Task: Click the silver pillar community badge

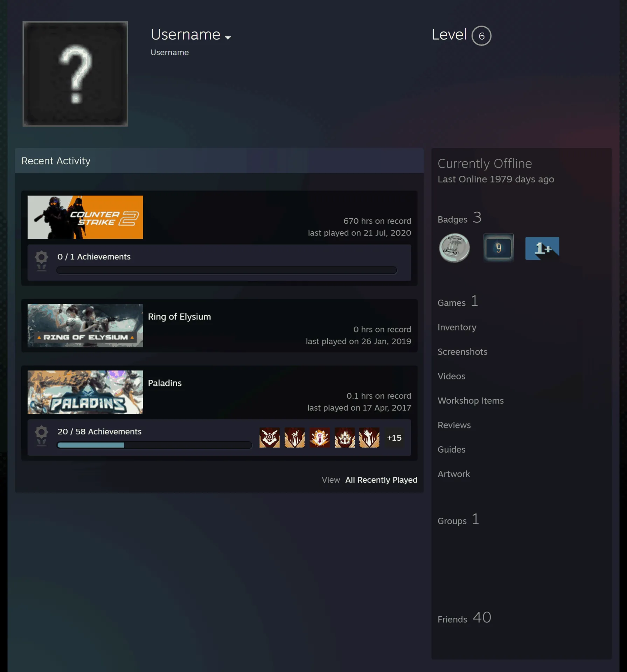Action: [454, 248]
